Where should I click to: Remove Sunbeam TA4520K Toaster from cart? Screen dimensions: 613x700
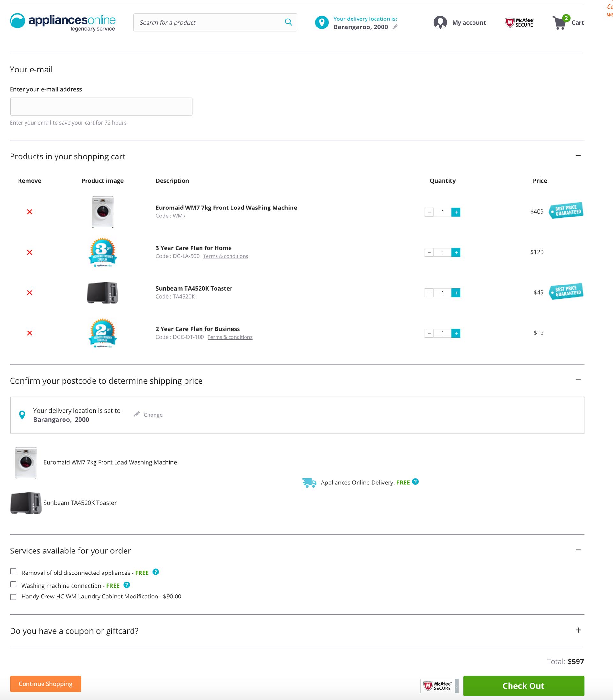(30, 293)
